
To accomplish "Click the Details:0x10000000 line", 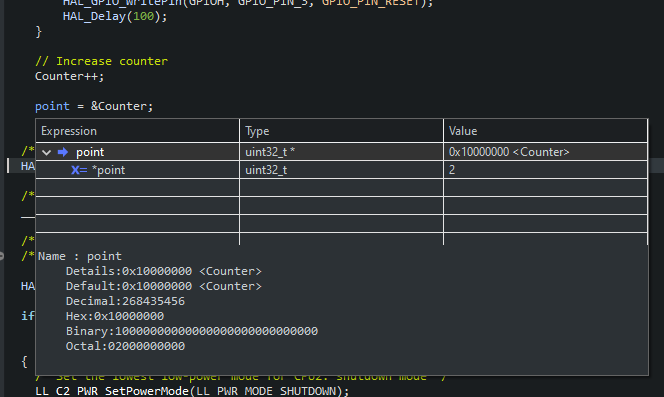I will coord(163,271).
